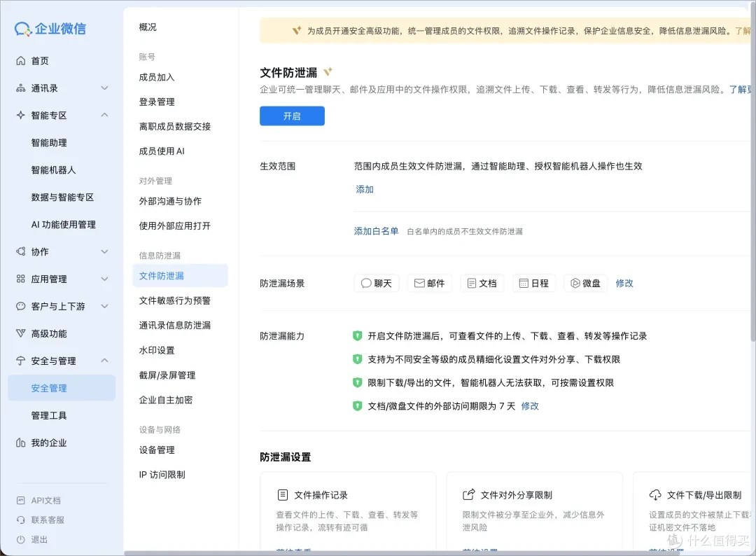The image size is (756, 556).
Task: Click the 应用管理 grid icon
Action: tap(21, 279)
